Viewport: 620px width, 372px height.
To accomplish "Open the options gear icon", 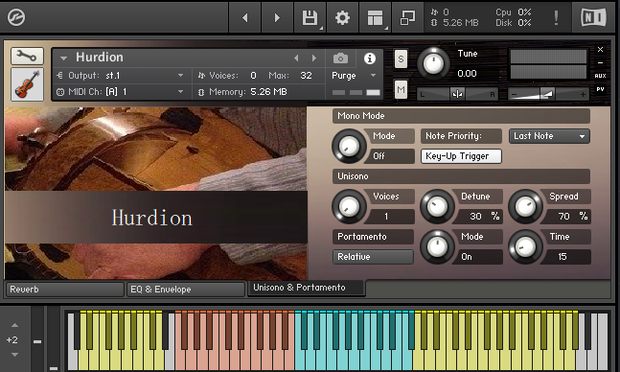I will pyautogui.click(x=342, y=17).
